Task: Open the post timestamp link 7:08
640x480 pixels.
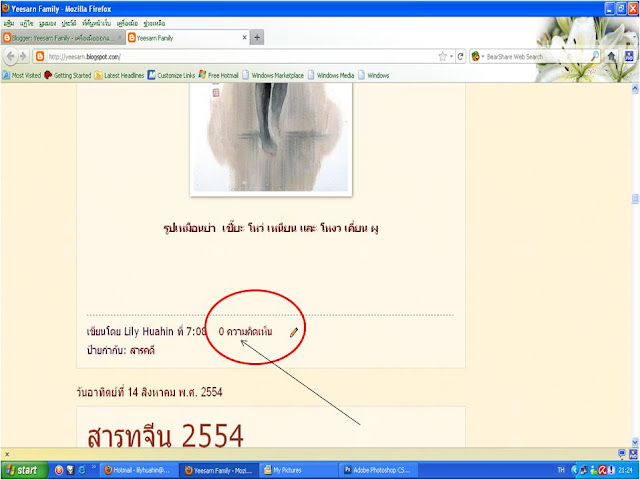Action: pos(196,331)
